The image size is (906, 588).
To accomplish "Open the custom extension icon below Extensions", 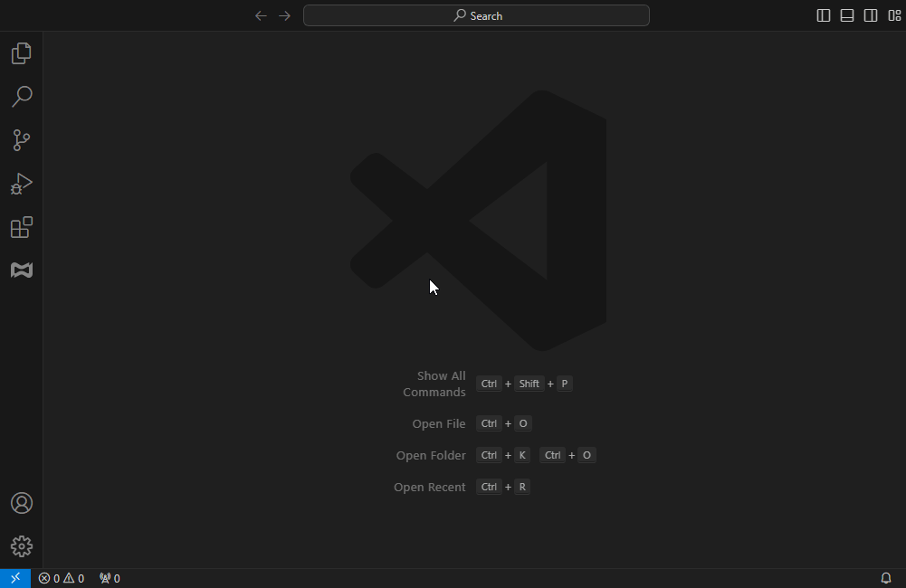I will 22,270.
